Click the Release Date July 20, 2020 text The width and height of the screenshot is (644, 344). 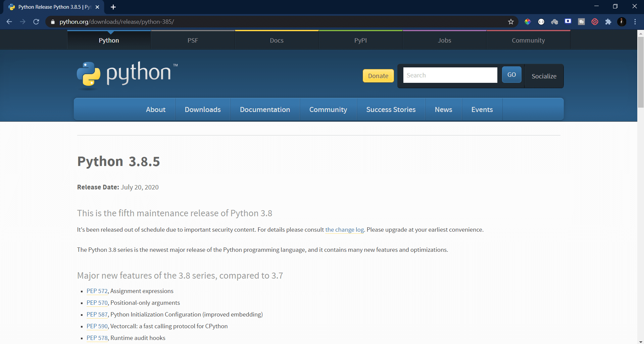point(118,187)
